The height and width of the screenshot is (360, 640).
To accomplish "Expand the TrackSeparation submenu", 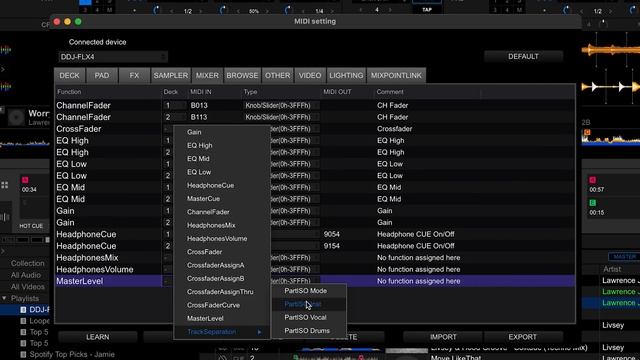I will pyautogui.click(x=222, y=332).
